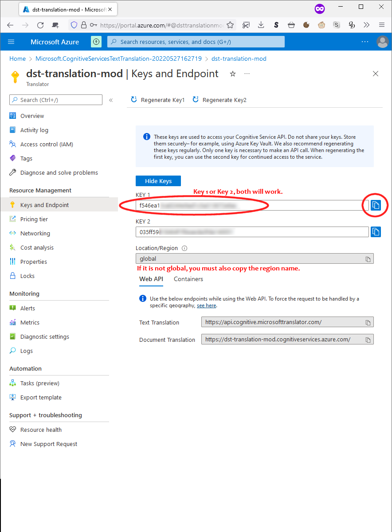Click the browser screenshot scissors icon
This screenshot has height=532, width=392.
click(x=246, y=25)
